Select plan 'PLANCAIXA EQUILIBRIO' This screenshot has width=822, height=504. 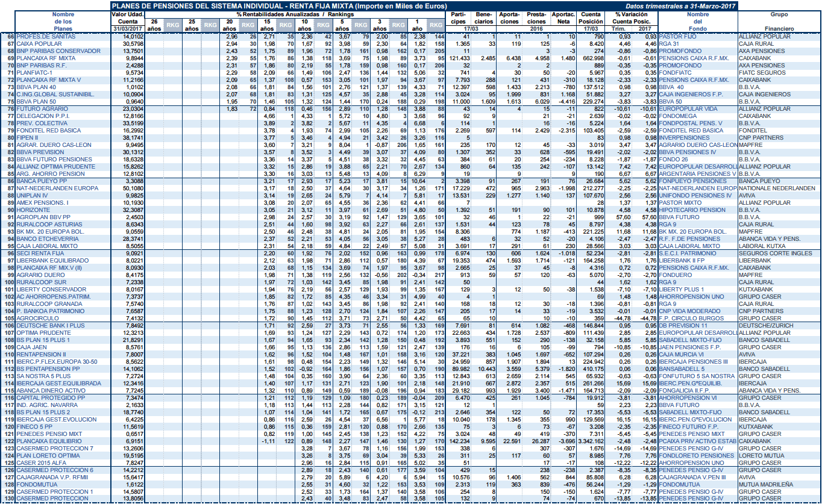pos(49,440)
